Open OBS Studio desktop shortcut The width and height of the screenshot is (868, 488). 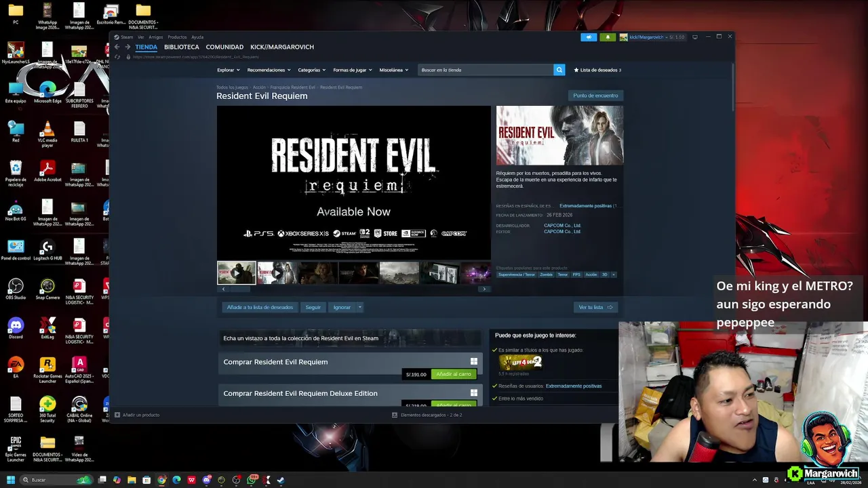(16, 289)
